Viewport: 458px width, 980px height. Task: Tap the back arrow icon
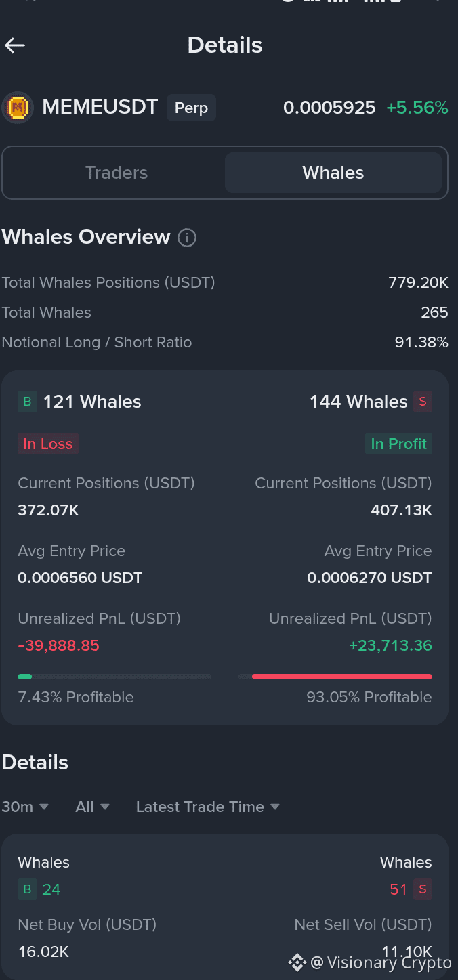point(15,45)
